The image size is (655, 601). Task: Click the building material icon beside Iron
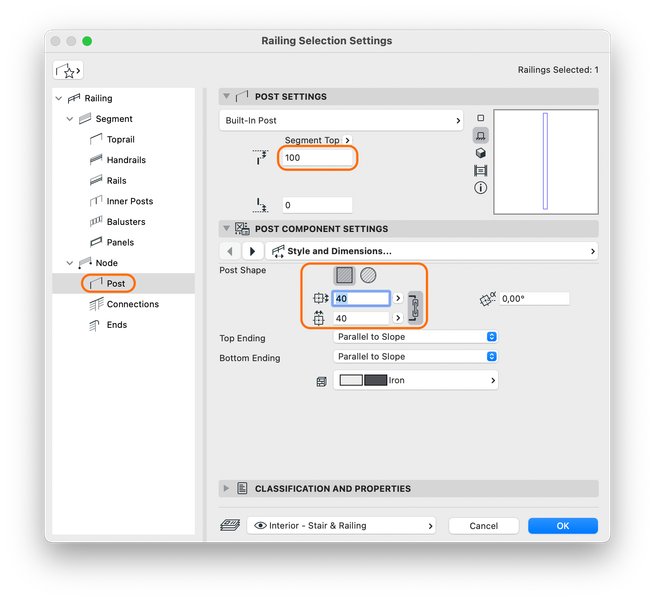tap(321, 381)
